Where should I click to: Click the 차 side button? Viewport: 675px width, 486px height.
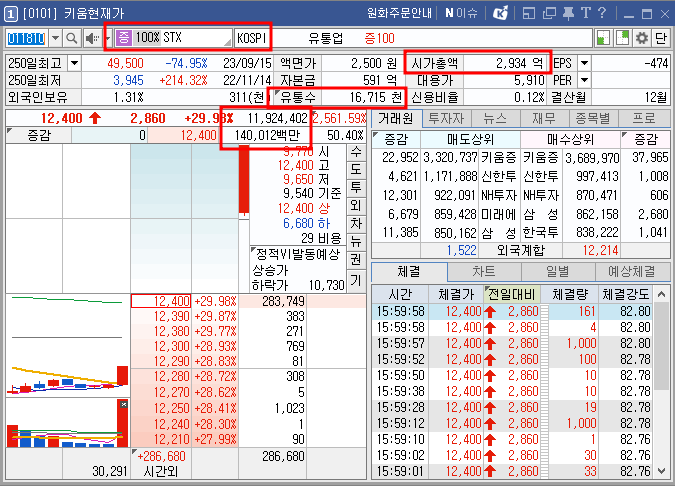356,223
